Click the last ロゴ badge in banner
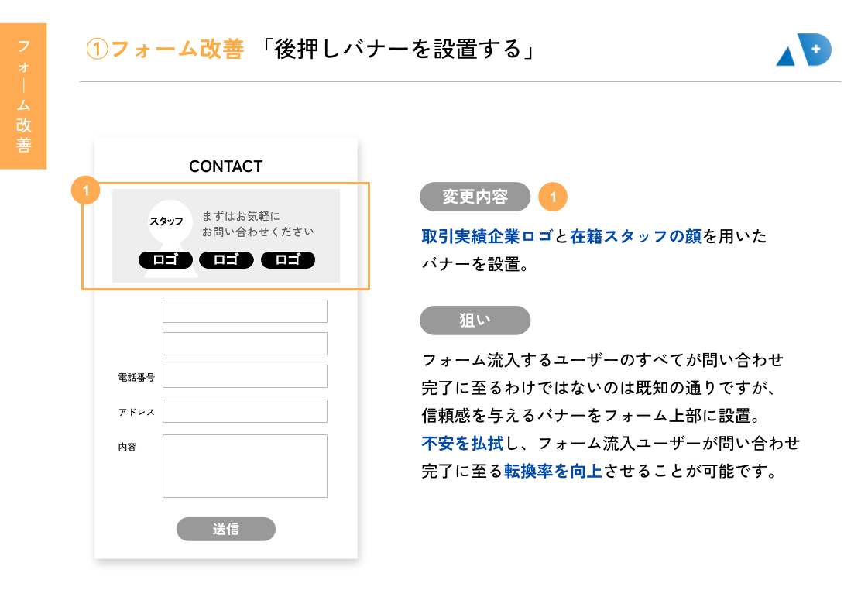 click(287, 260)
